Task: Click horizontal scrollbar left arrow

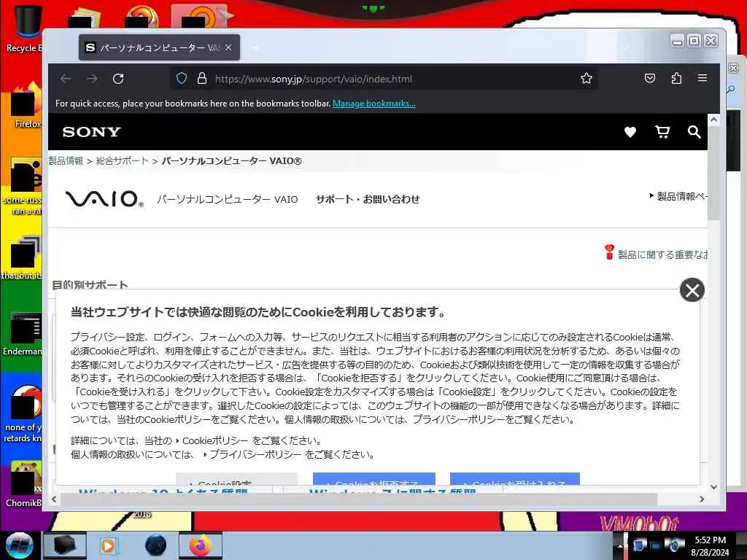Action: click(x=54, y=499)
